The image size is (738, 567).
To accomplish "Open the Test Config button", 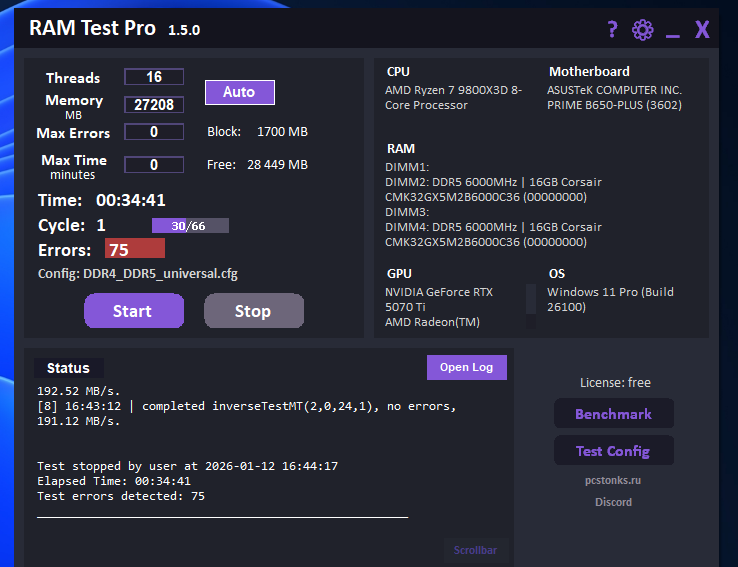I will (x=613, y=451).
